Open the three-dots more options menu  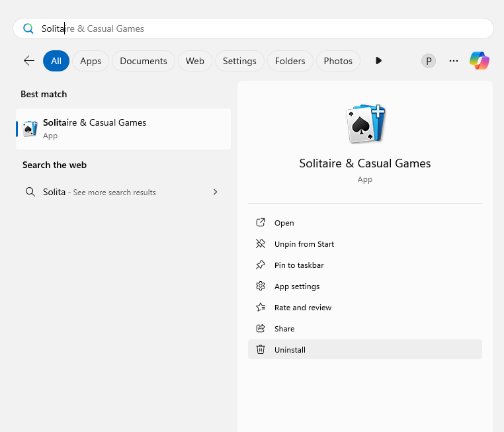pos(454,61)
